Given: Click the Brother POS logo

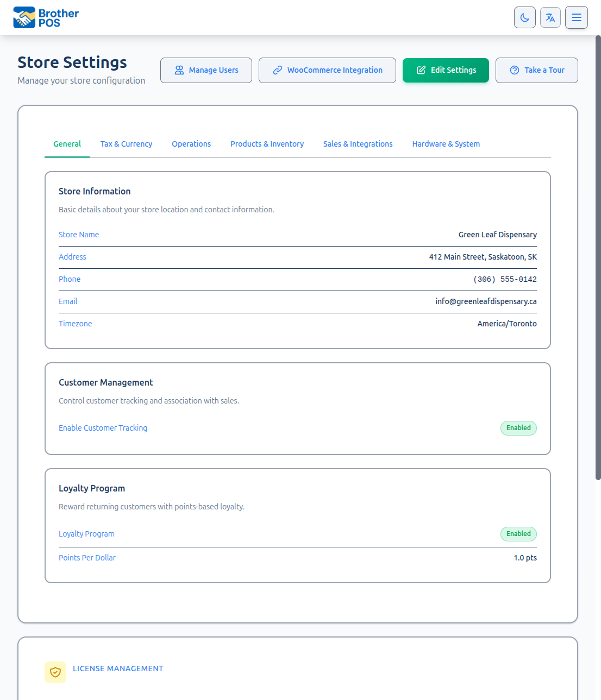Looking at the screenshot, I should click(x=46, y=17).
